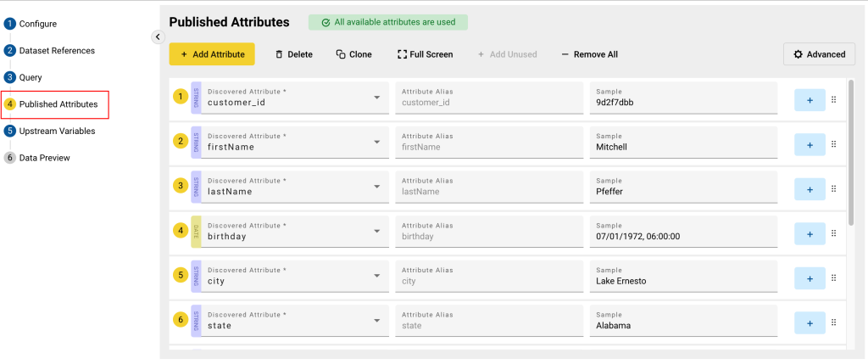Viewport: 868px width, 364px height.
Task: Click the plus icon on city row
Action: tap(809, 278)
